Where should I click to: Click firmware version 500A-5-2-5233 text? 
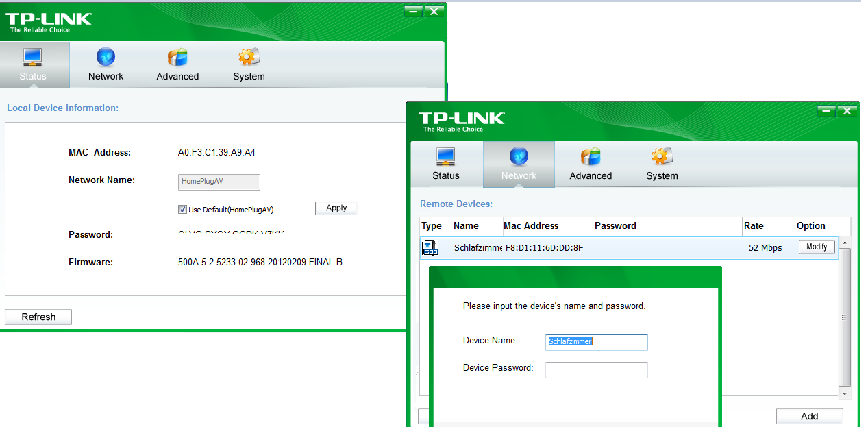click(x=260, y=262)
